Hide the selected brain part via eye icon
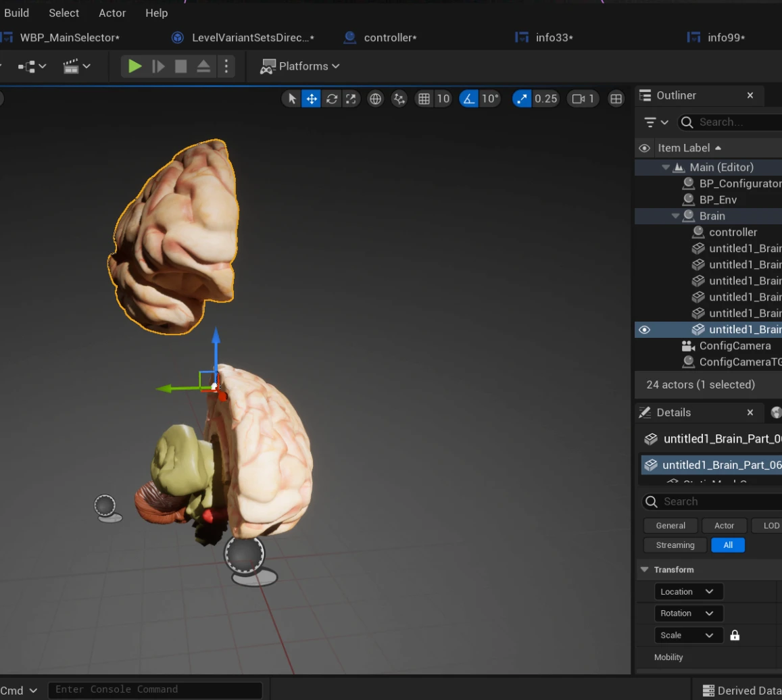782x700 pixels. pyautogui.click(x=644, y=330)
